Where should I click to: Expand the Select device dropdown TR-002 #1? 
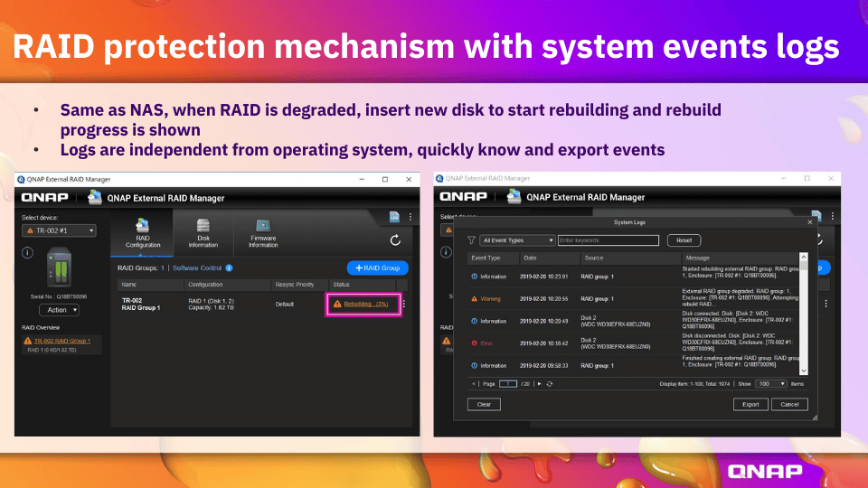59,230
